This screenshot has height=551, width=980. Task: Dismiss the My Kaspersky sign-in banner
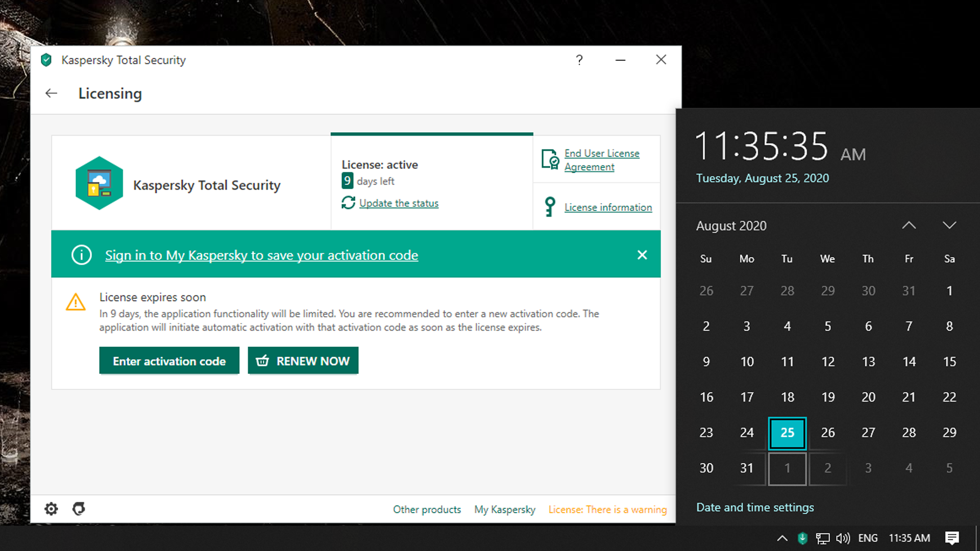[x=642, y=255]
